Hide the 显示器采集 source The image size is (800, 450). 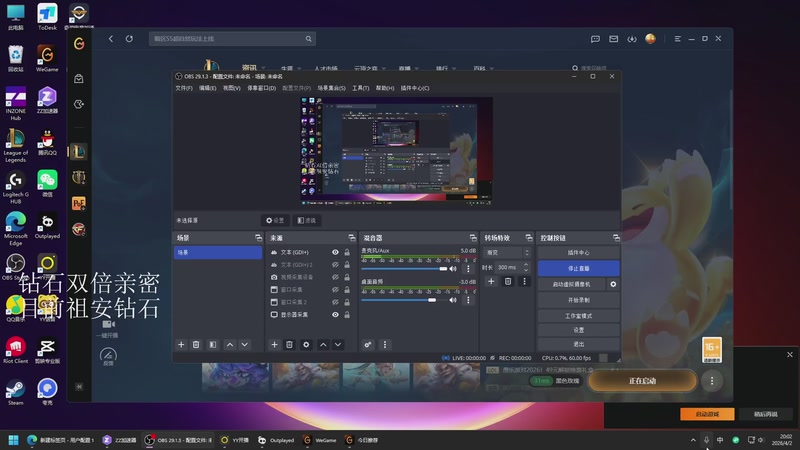[335, 315]
